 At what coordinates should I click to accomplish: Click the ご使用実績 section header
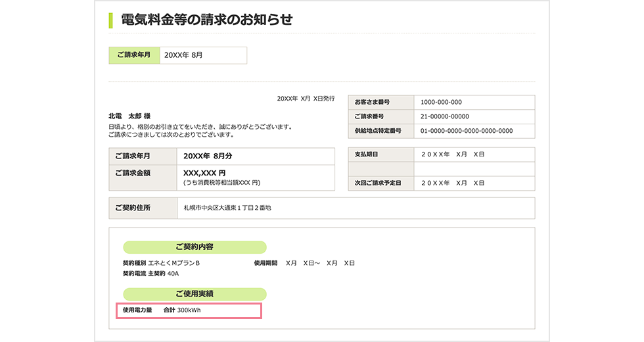tap(195, 294)
